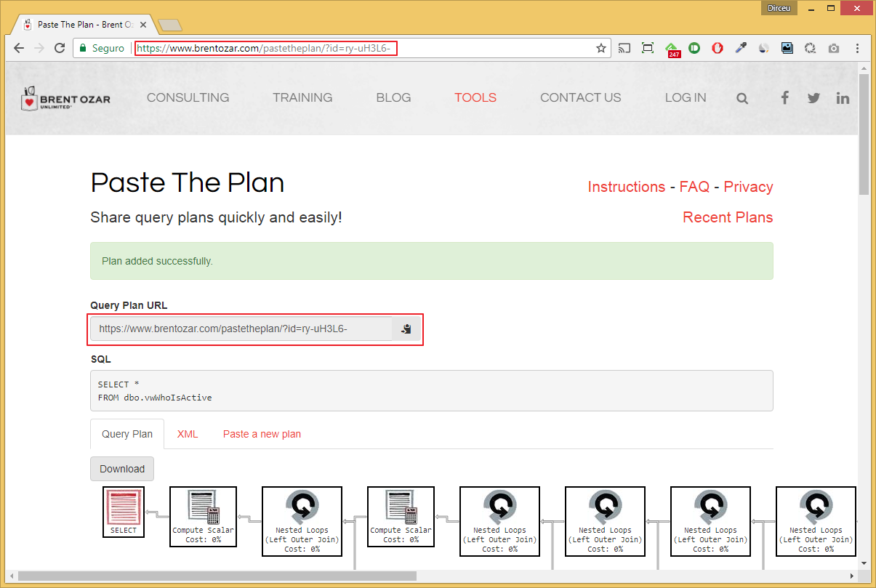Viewport: 876px width, 588px height.
Task: Open the extension with the 247 badge
Action: tap(673, 49)
